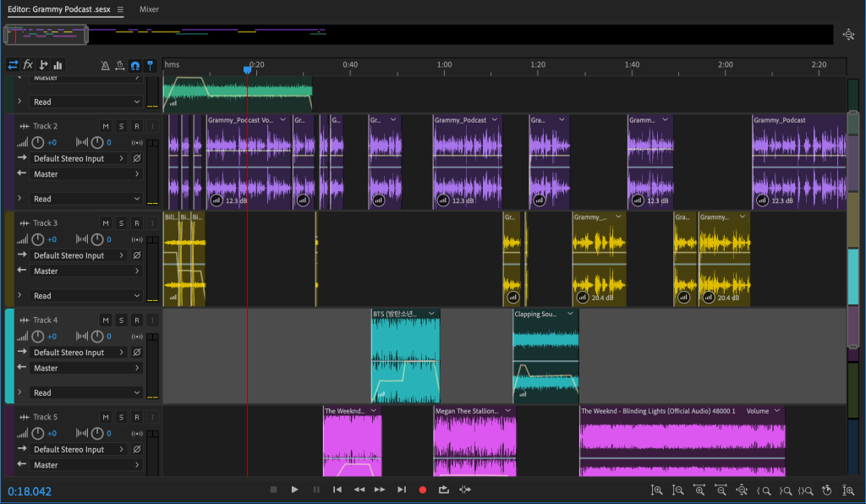Solo Track 3

coord(121,223)
